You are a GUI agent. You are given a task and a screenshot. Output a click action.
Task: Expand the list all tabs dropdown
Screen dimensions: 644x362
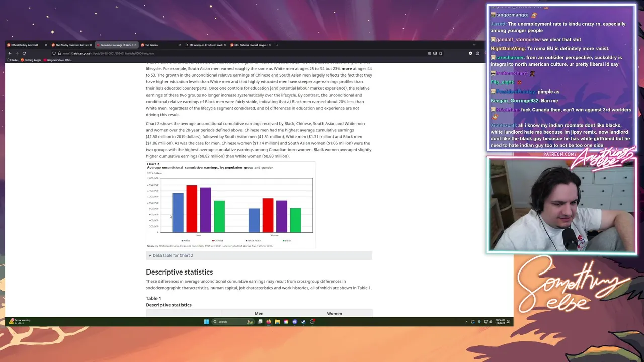click(x=474, y=45)
